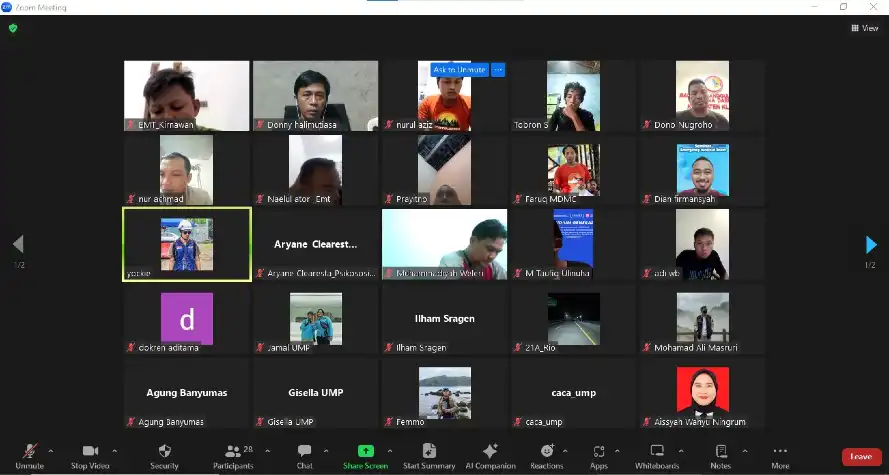Screen dimensions: 889x475
Task: Start the meeting summary
Action: pyautogui.click(x=429, y=455)
